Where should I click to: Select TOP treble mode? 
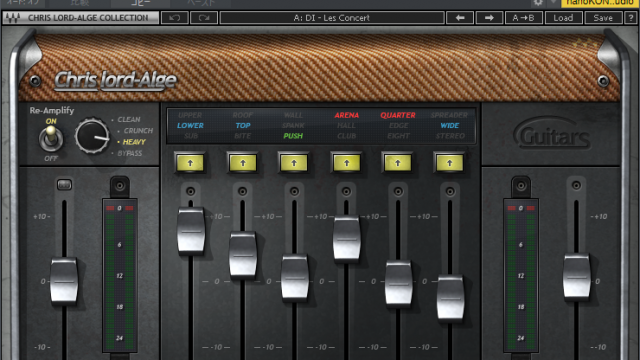[243, 126]
